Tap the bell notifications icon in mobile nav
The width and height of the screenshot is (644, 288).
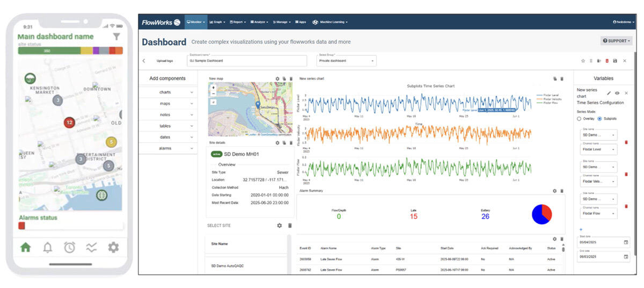48,247
